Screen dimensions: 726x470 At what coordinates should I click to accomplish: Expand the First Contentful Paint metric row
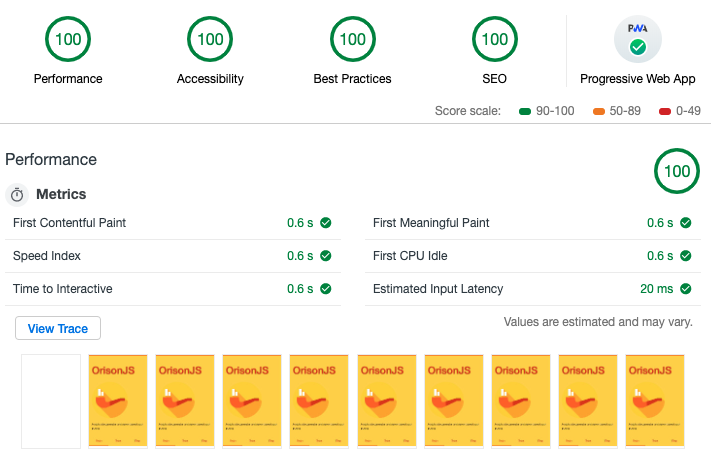point(173,223)
